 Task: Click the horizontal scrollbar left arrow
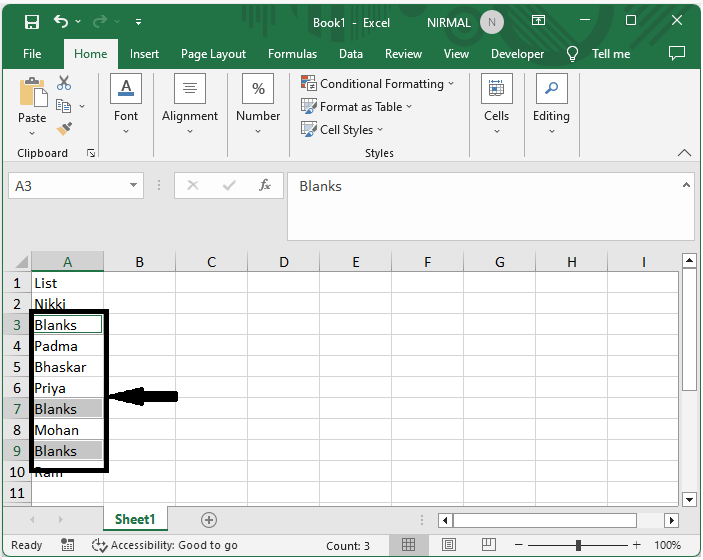click(x=445, y=521)
